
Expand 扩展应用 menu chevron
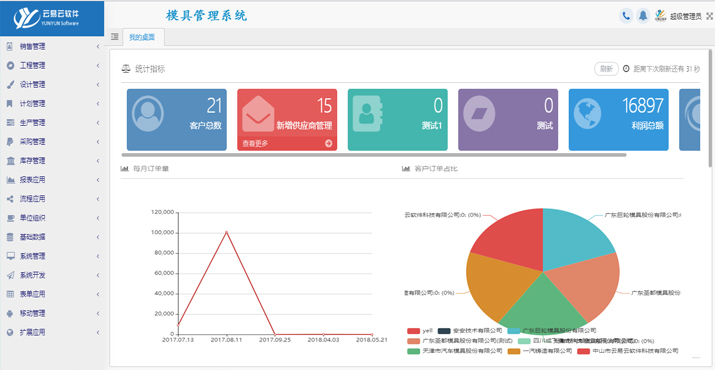tap(98, 333)
